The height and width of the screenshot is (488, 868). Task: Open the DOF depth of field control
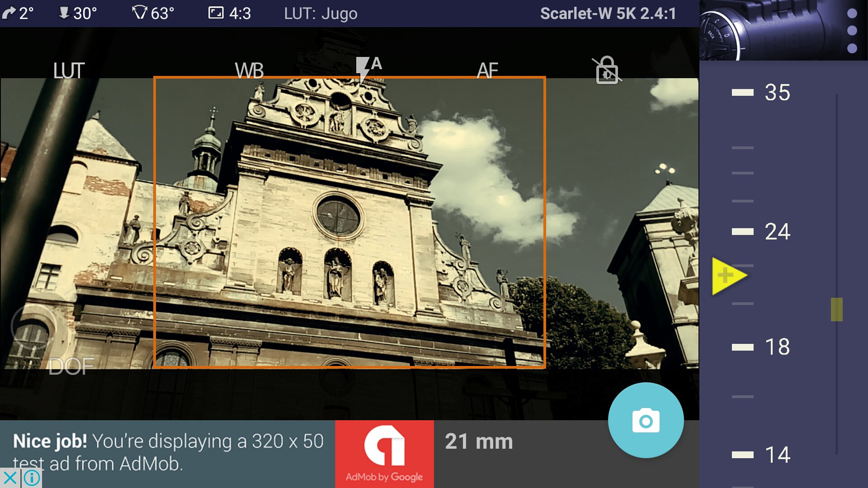pos(71,366)
